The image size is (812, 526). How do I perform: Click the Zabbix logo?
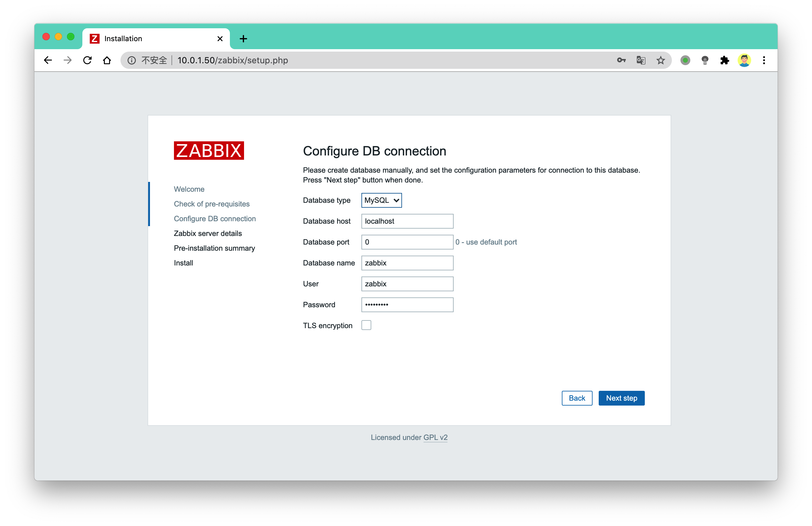(209, 151)
